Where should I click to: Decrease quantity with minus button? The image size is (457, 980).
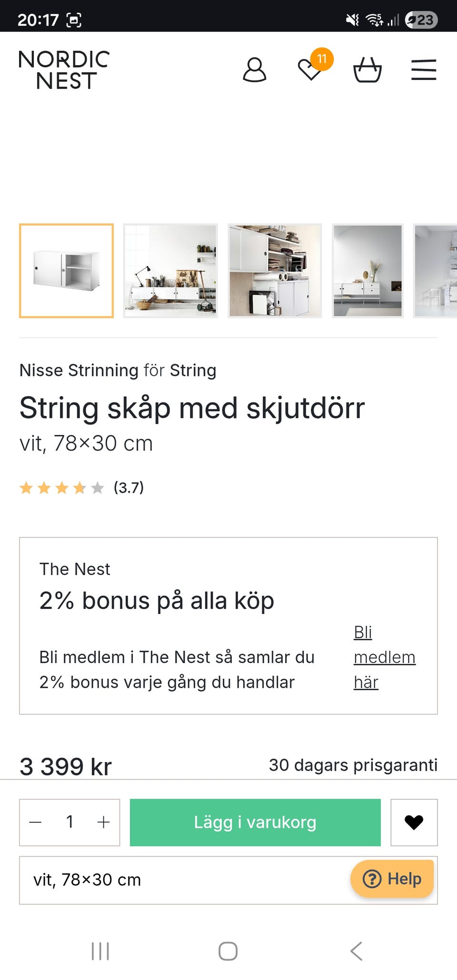(36, 822)
